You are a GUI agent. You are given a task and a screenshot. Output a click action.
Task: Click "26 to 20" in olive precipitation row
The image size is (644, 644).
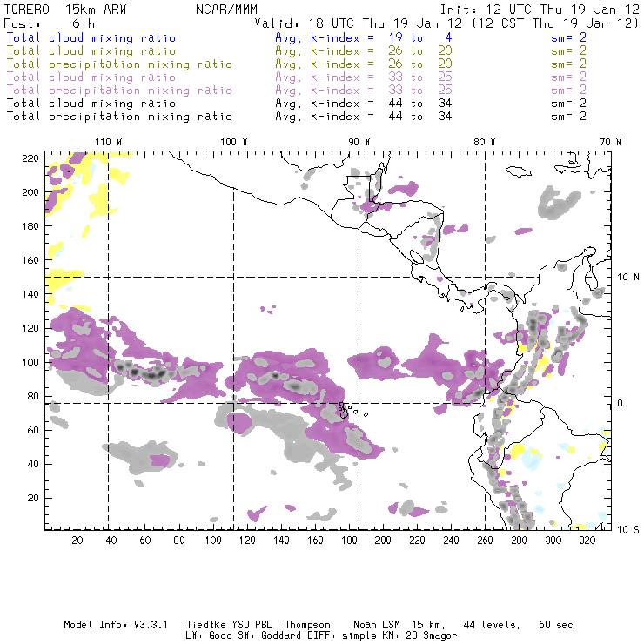pyautogui.click(x=420, y=64)
